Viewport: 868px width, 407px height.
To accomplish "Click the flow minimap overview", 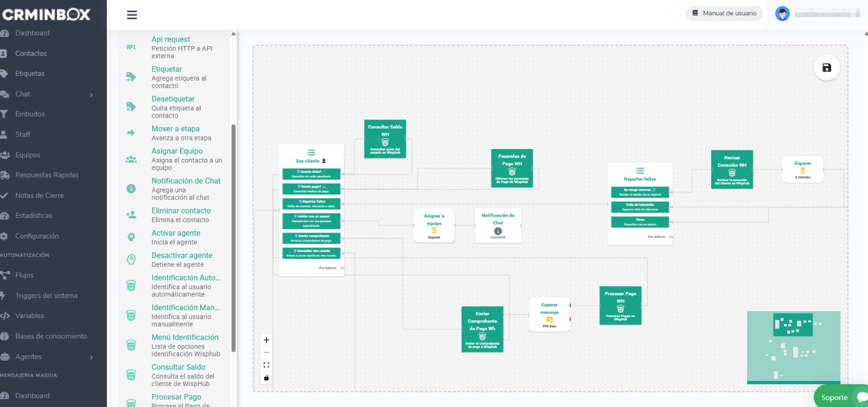I will tap(793, 347).
